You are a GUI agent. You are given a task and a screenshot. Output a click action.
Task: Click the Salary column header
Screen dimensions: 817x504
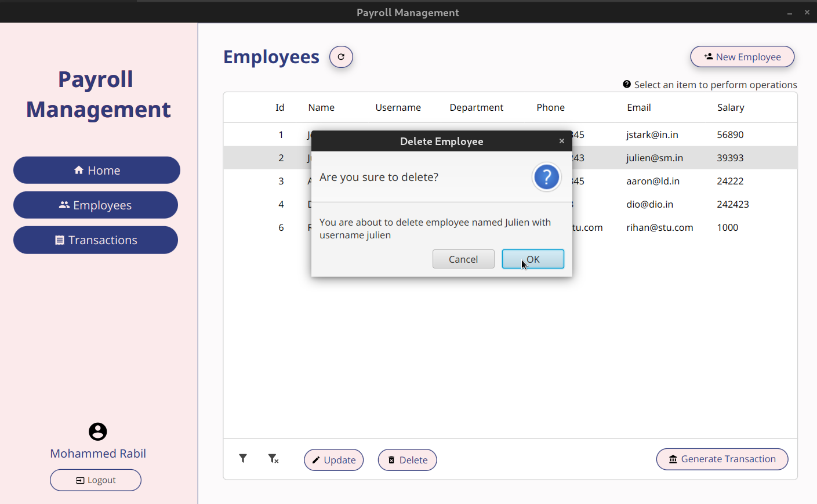point(731,107)
